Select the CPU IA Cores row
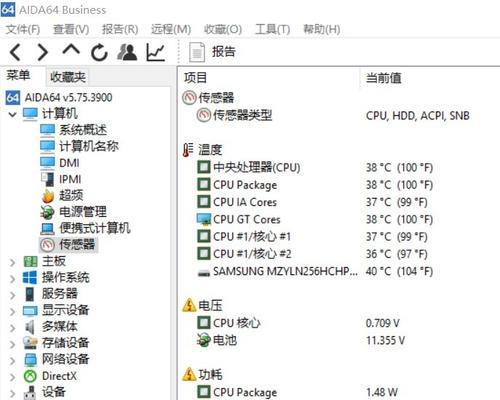The height and width of the screenshot is (400, 500). 313,202
